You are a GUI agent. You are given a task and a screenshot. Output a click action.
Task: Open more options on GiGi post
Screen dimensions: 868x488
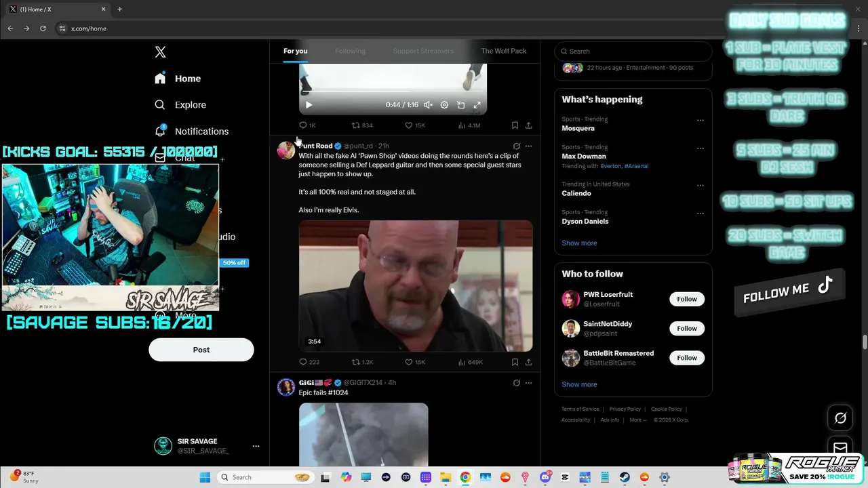point(528,383)
